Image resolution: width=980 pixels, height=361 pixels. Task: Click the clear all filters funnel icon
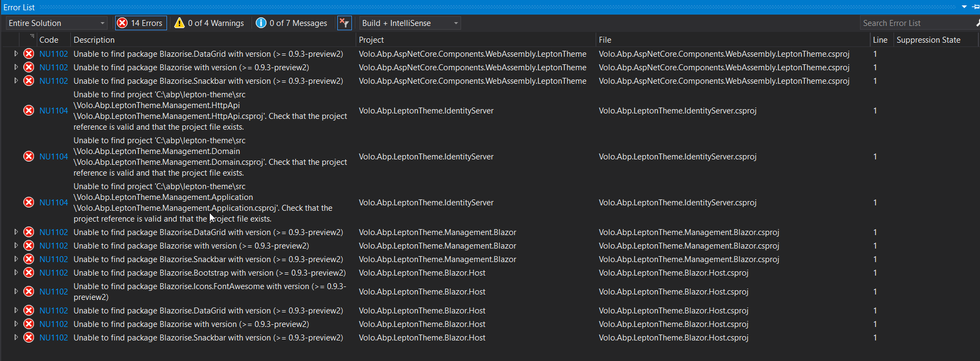[x=344, y=23]
